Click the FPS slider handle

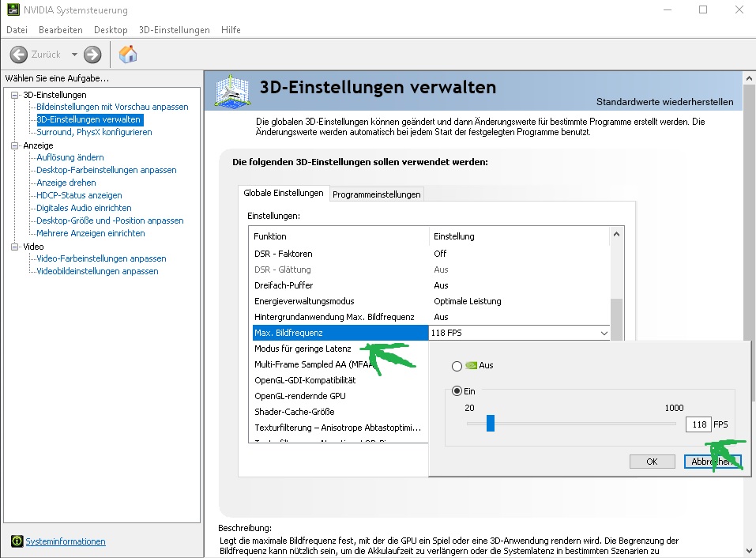coord(491,424)
